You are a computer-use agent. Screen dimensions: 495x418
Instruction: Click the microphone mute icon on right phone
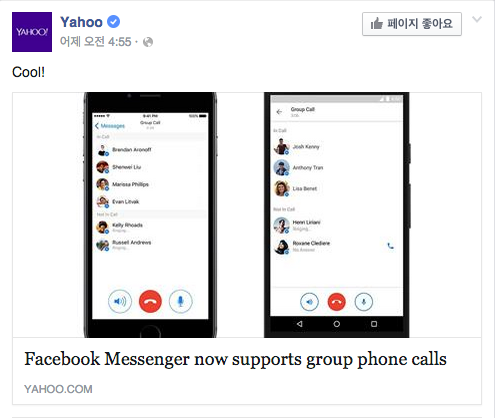click(364, 302)
